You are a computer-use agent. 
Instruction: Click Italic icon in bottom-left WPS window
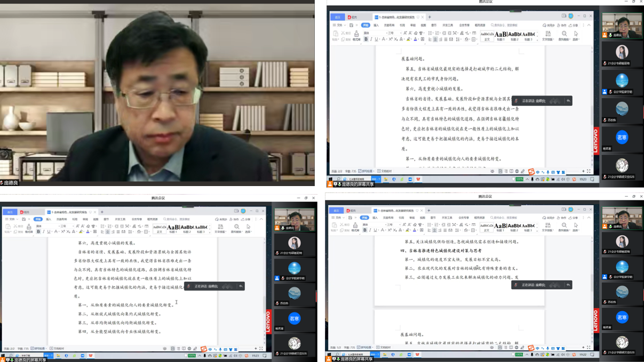click(44, 232)
